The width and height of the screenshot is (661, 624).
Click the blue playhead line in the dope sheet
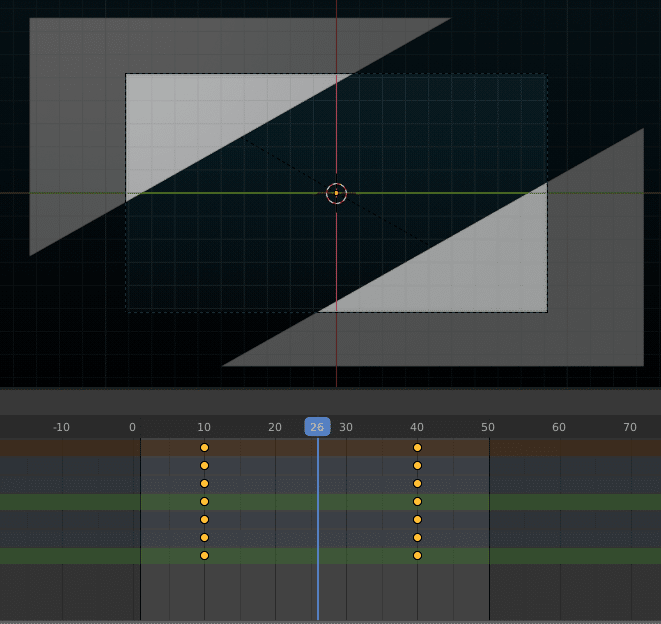point(318,529)
